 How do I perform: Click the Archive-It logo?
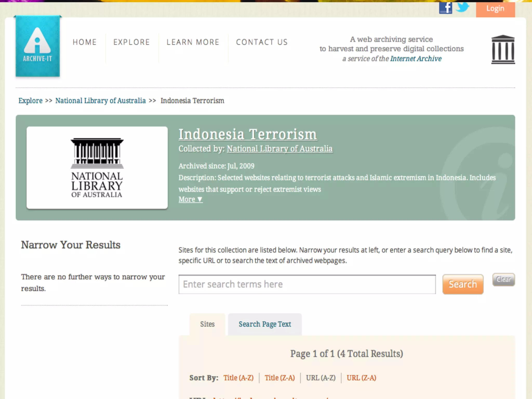[x=38, y=46]
